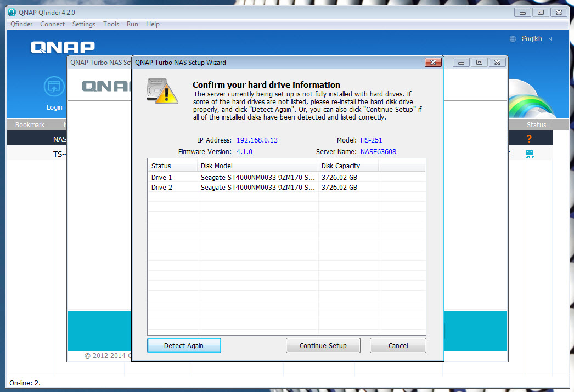Click the orange question mark status icon

[529, 139]
